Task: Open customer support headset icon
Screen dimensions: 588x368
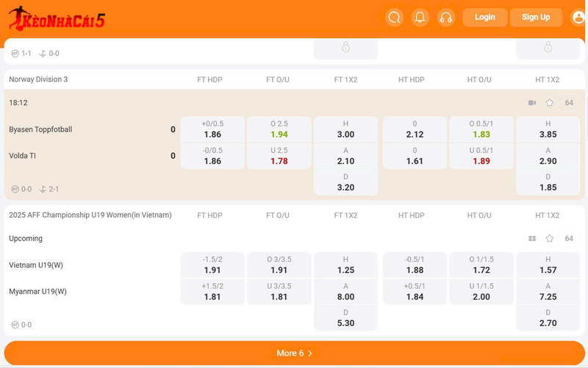Action: coord(445,18)
